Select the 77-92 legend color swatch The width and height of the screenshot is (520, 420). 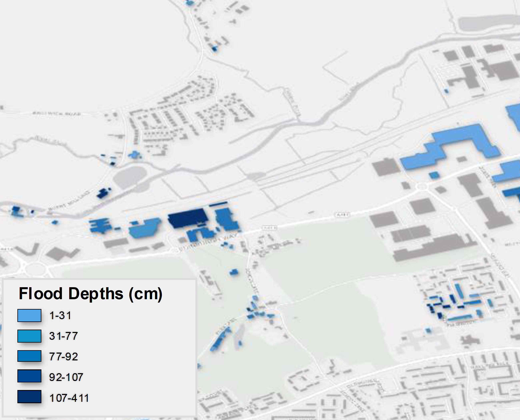click(x=29, y=356)
